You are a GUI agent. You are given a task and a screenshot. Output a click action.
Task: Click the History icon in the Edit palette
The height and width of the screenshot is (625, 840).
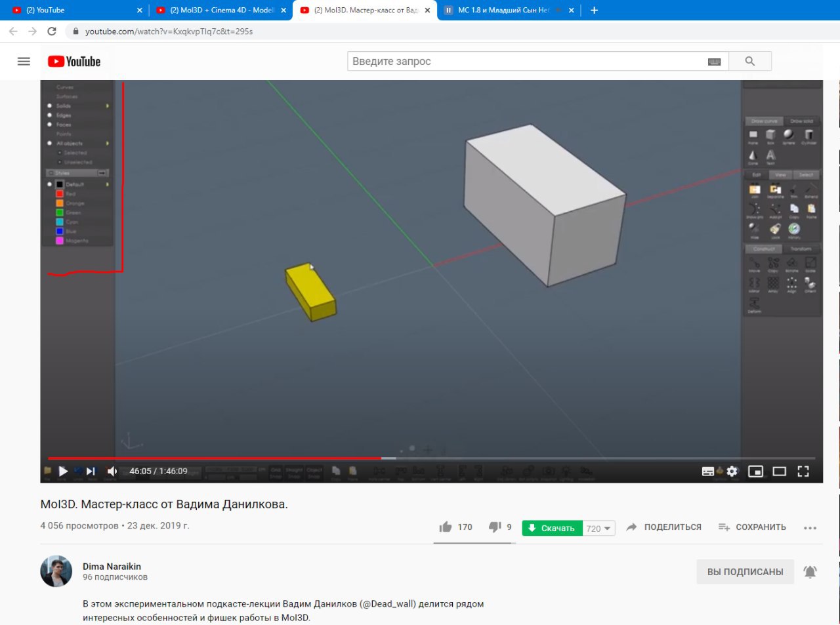pyautogui.click(x=794, y=230)
